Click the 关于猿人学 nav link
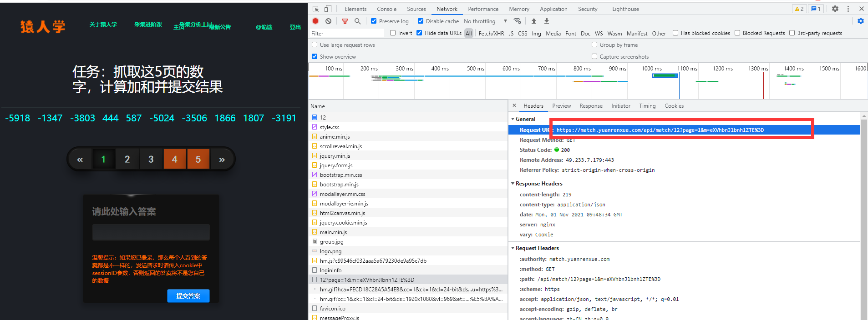Viewport: 868px width, 320px height. 103,25
